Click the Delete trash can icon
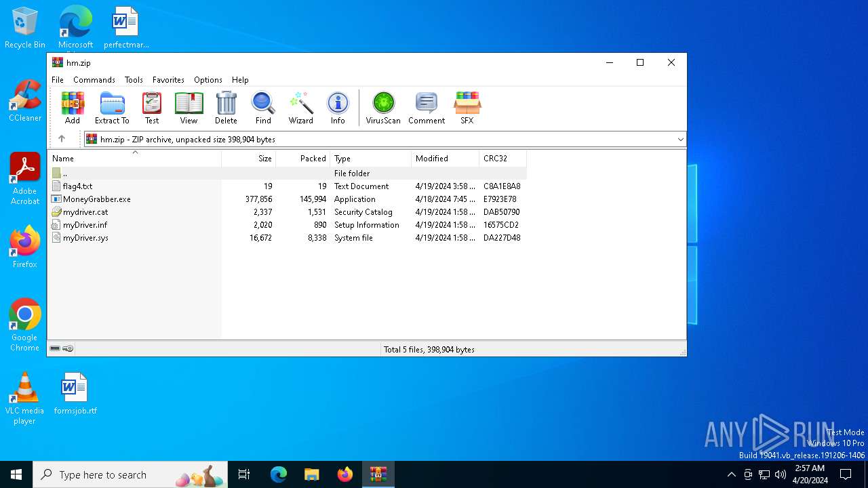The width and height of the screenshot is (868, 488). click(226, 108)
